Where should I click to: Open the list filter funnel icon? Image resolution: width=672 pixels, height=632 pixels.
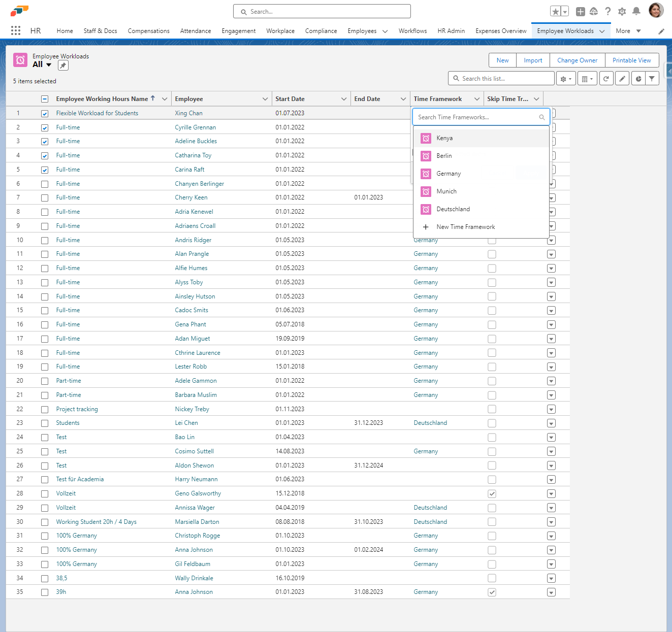pyautogui.click(x=652, y=79)
